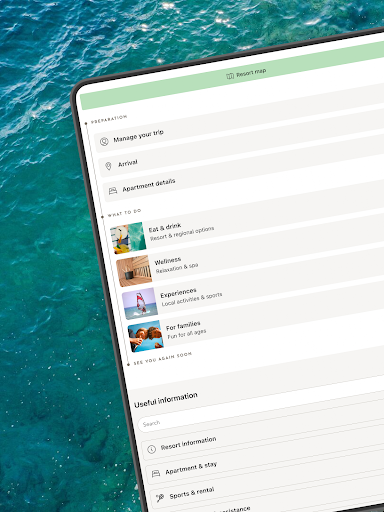Click the Fun for all ages subtitle

pos(187,334)
